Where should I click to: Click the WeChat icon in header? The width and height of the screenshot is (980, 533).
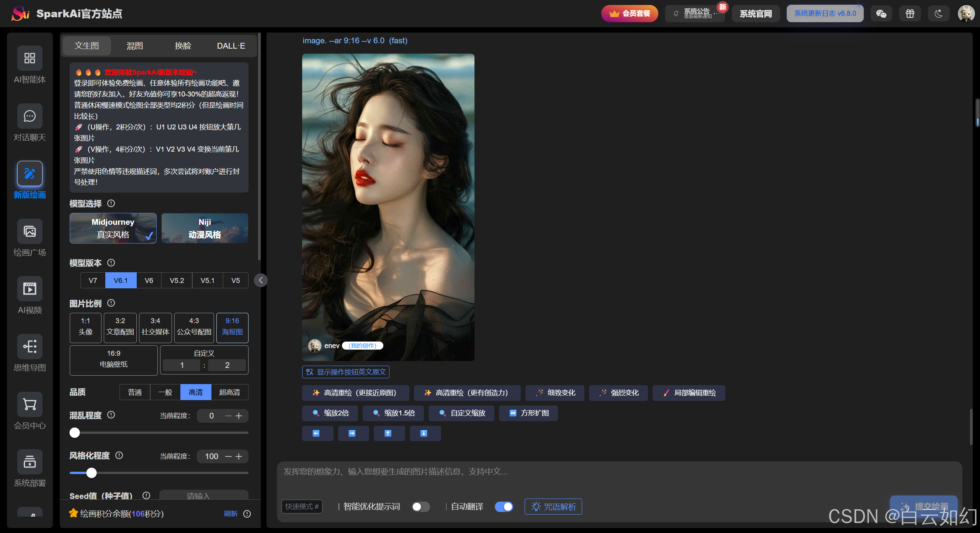point(881,14)
